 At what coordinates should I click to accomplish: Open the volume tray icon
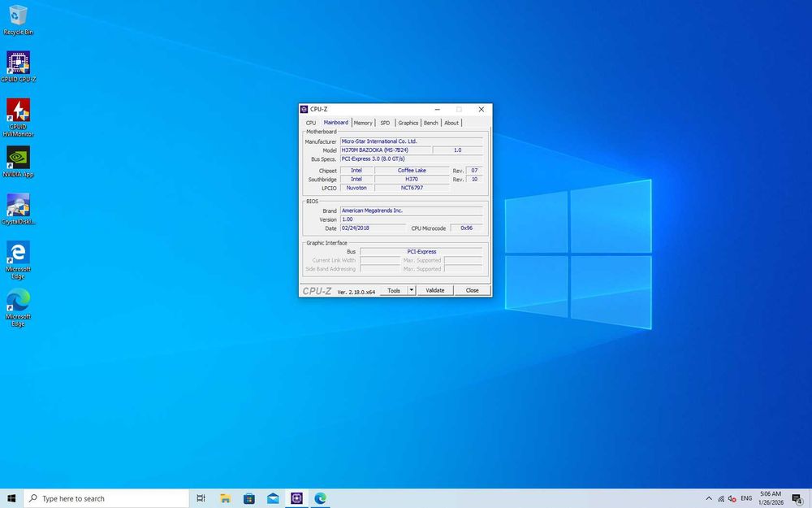point(732,499)
